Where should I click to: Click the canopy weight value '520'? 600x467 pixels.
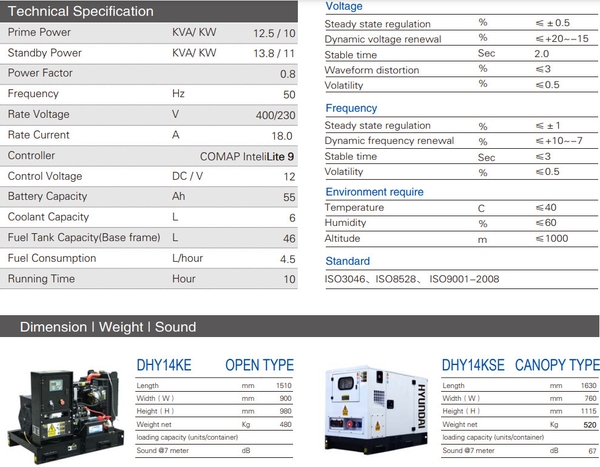tap(590, 425)
